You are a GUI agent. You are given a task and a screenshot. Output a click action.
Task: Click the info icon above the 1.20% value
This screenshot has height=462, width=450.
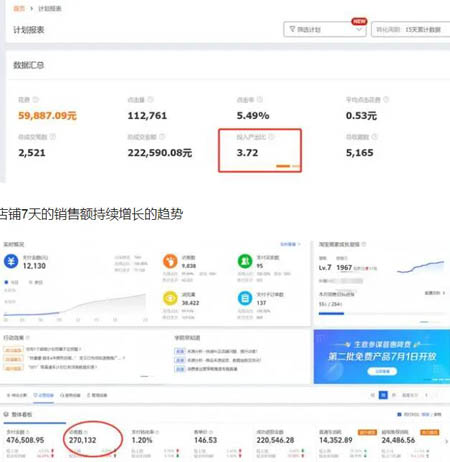(157, 432)
